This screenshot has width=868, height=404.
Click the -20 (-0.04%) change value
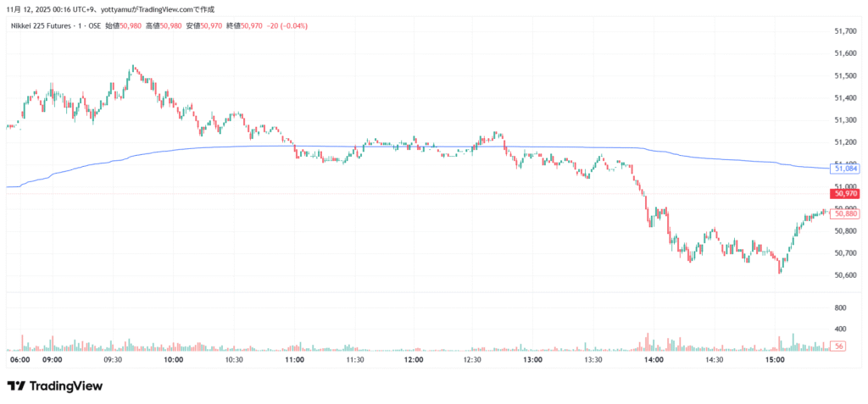tap(289, 26)
